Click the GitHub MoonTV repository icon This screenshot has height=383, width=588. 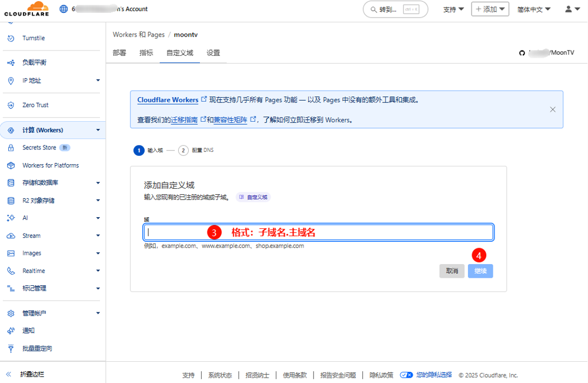click(x=521, y=53)
